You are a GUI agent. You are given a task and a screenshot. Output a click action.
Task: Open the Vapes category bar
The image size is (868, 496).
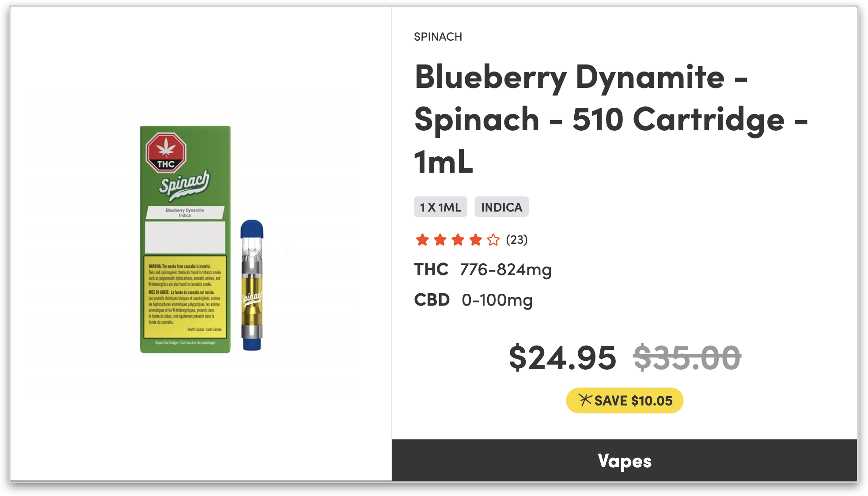click(x=624, y=460)
